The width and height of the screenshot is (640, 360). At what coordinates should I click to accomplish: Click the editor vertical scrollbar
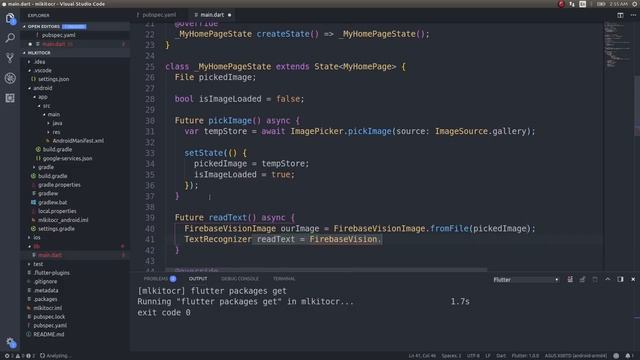pyautogui.click(x=637, y=106)
